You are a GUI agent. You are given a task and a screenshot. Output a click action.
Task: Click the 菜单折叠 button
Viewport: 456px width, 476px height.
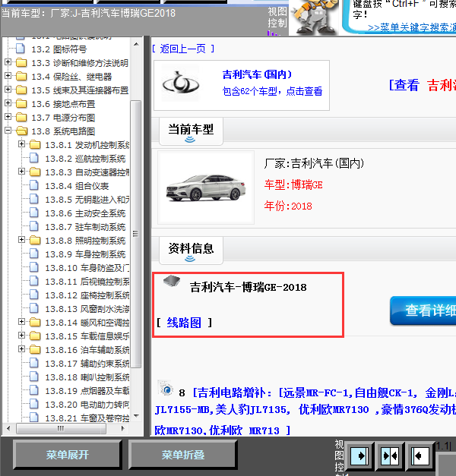tap(182, 455)
